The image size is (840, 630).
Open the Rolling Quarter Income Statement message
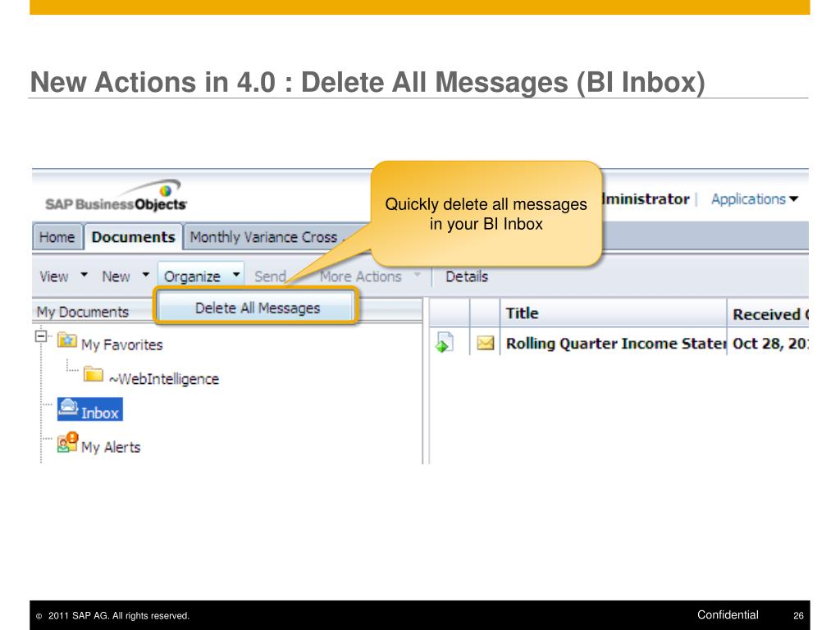615,344
